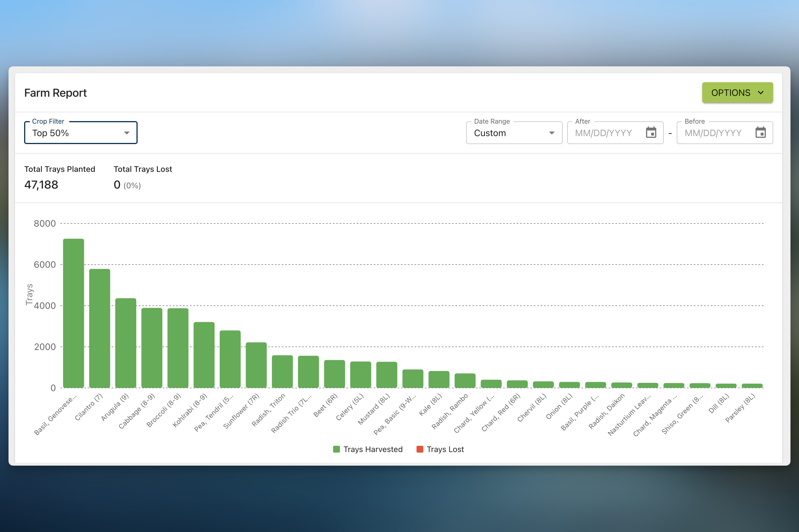Toggle the Trays Lost legend entry
Screen dimensions: 799x532
(440, 449)
